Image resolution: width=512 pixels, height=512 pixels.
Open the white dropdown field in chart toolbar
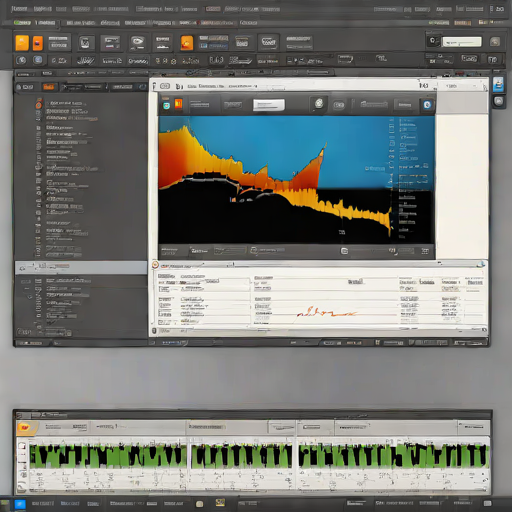tap(269, 105)
